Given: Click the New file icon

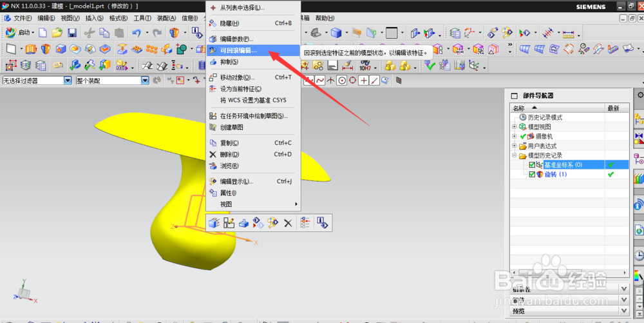Looking at the screenshot, I should click(43, 32).
